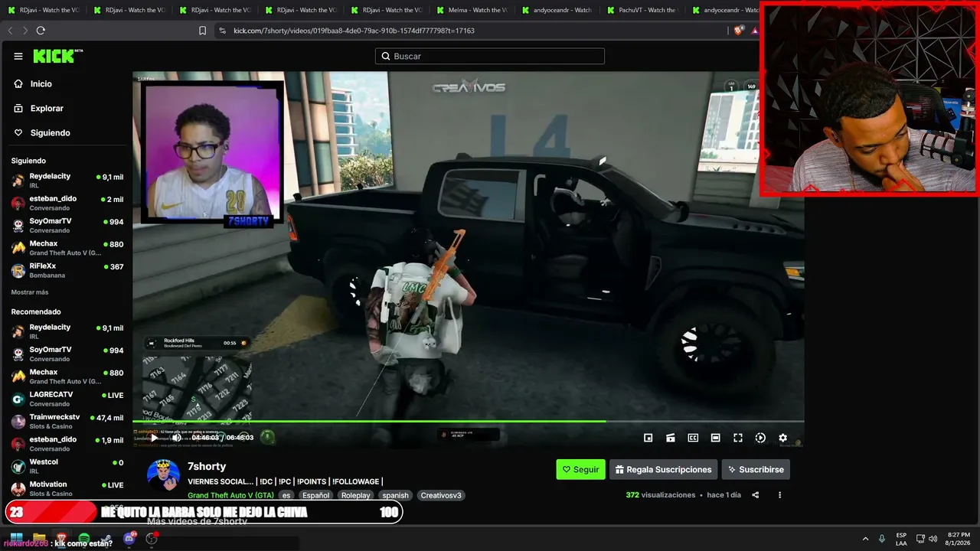Open 7shorty's profile avatar
The image size is (980, 551).
coord(163,474)
